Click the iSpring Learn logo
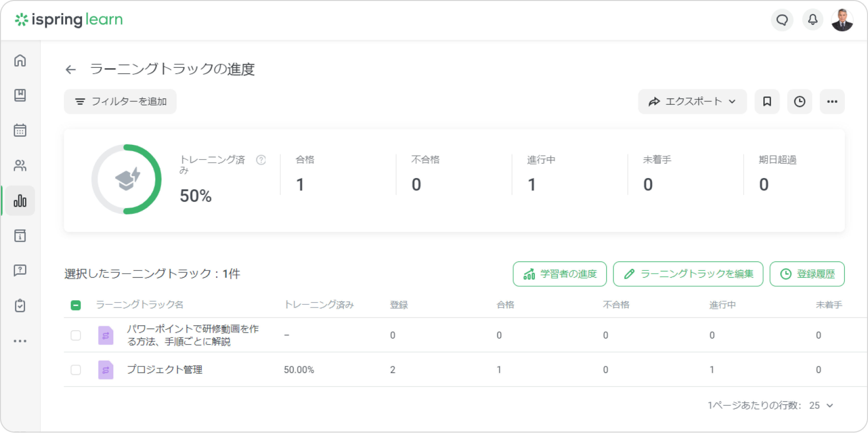 click(x=69, y=20)
